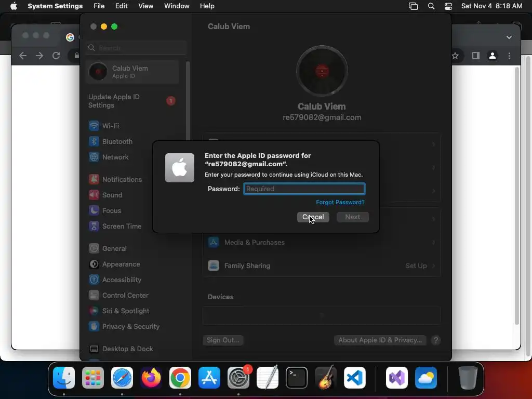Click the Sign Out... button
The height and width of the screenshot is (399, 532).
click(x=223, y=340)
